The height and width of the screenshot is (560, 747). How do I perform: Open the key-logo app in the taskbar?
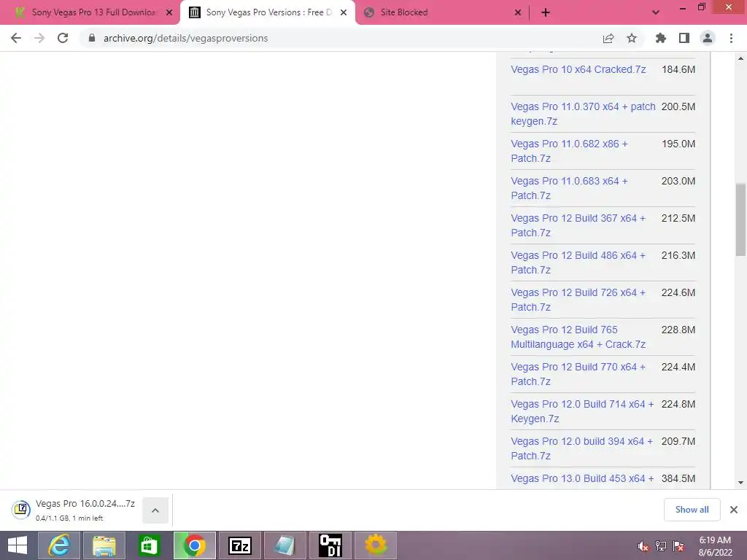(x=330, y=545)
